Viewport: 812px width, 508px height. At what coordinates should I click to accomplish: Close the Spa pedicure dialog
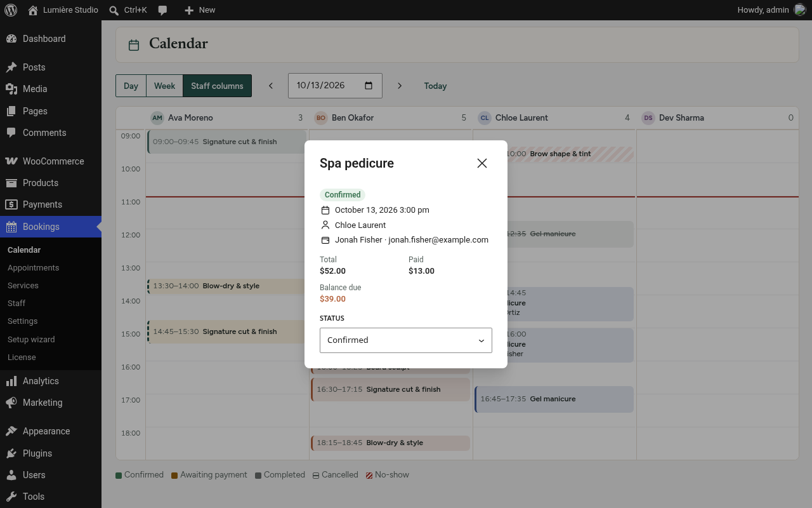click(x=482, y=163)
